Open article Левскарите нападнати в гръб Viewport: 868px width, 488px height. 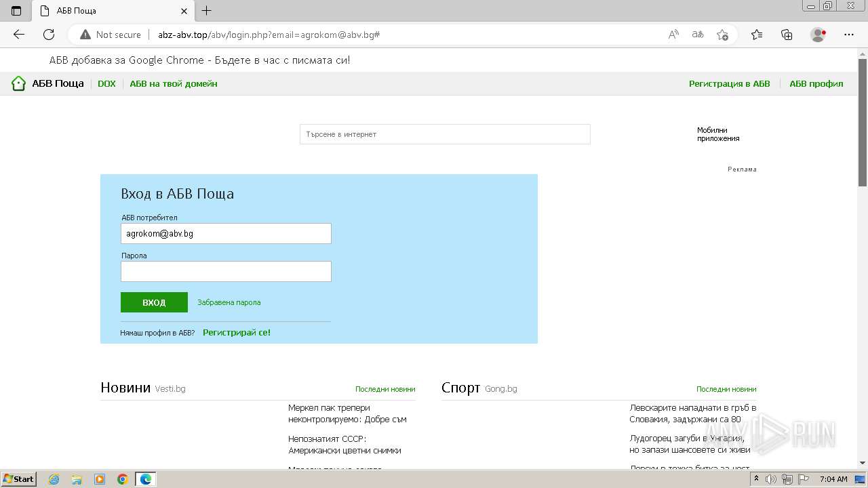(x=693, y=413)
